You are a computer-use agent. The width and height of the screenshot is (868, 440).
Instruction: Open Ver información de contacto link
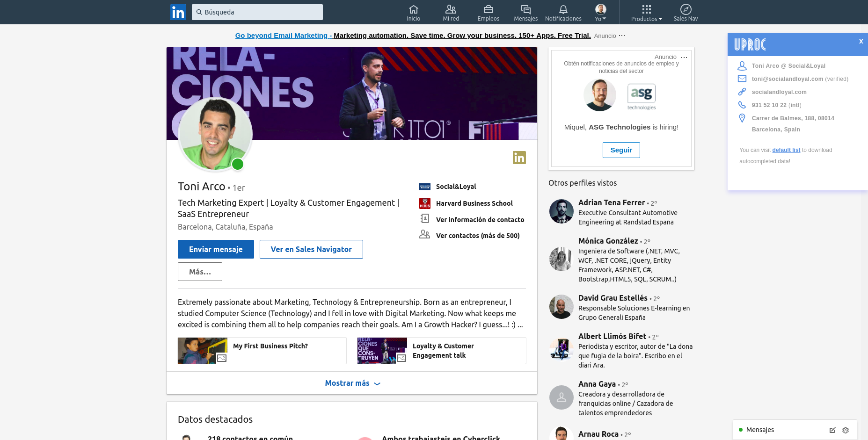(480, 220)
